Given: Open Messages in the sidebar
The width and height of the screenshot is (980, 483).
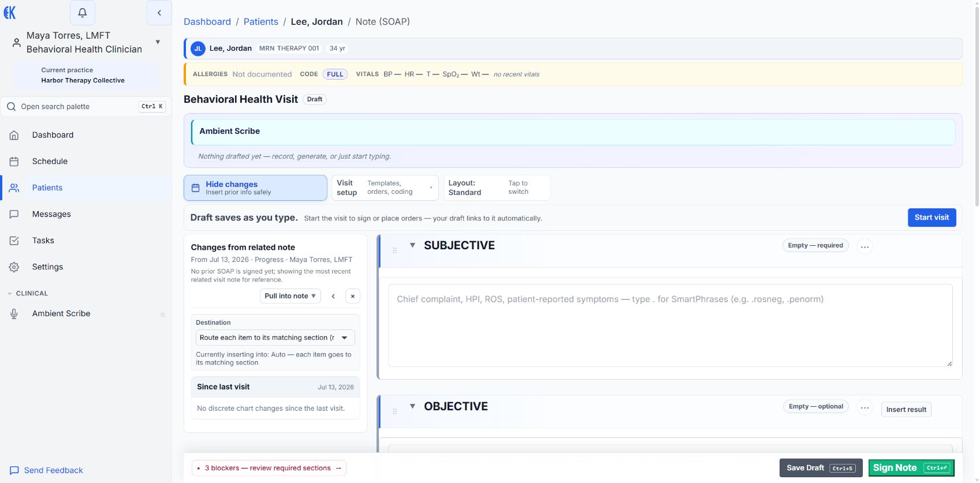Looking at the screenshot, I should 86,214.
